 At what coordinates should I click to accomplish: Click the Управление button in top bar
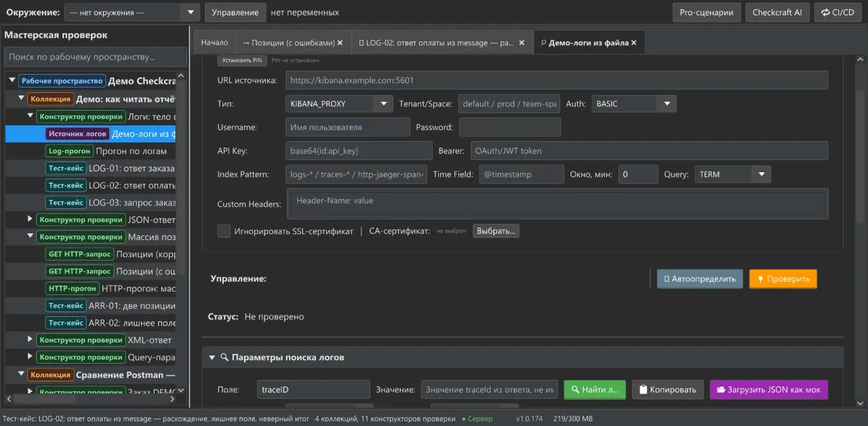235,12
